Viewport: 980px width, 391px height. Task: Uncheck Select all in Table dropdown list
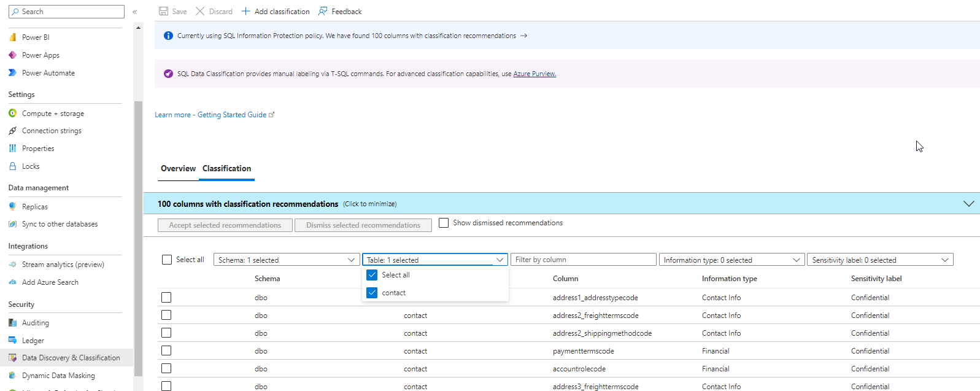372,275
